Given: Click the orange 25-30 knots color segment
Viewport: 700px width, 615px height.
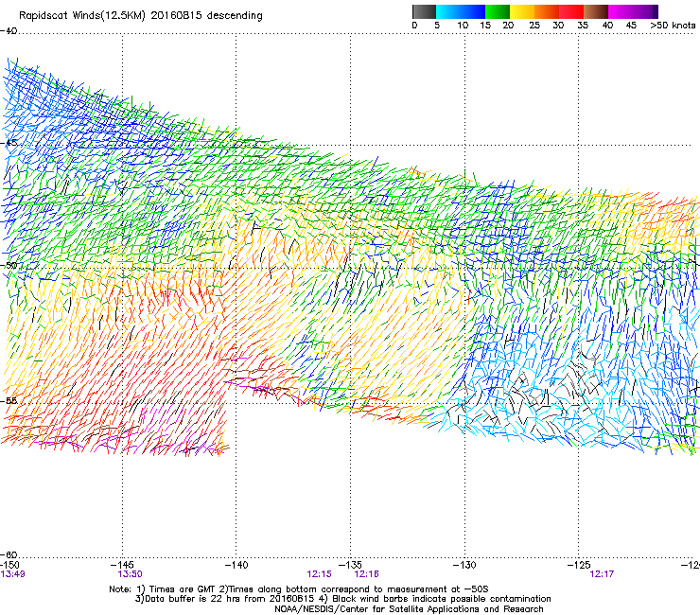Looking at the screenshot, I should coord(547,11).
